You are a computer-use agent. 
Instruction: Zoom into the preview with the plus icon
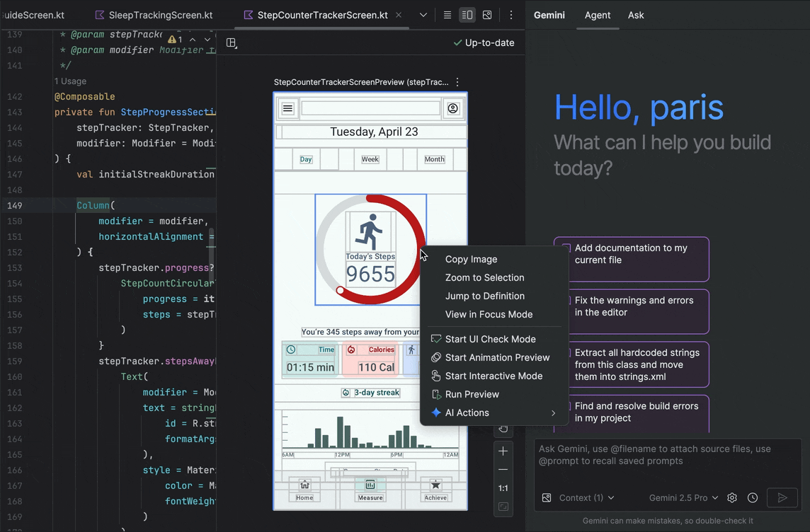503,451
